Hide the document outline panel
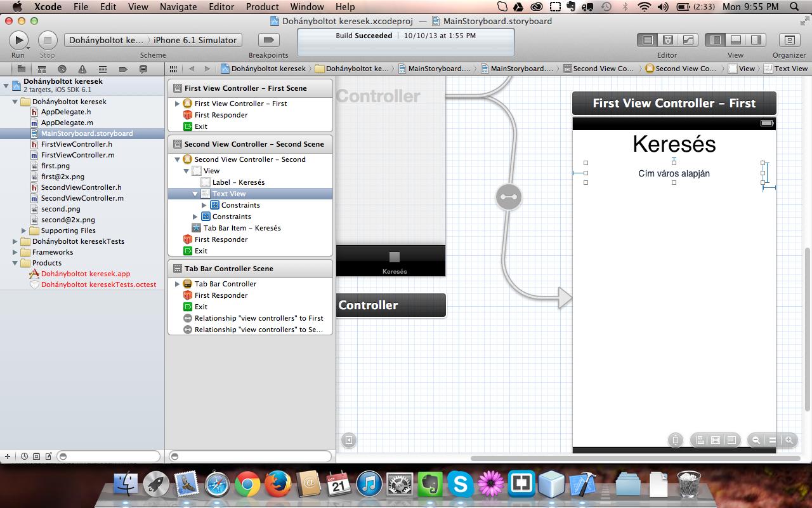This screenshot has width=812, height=508. click(x=348, y=439)
